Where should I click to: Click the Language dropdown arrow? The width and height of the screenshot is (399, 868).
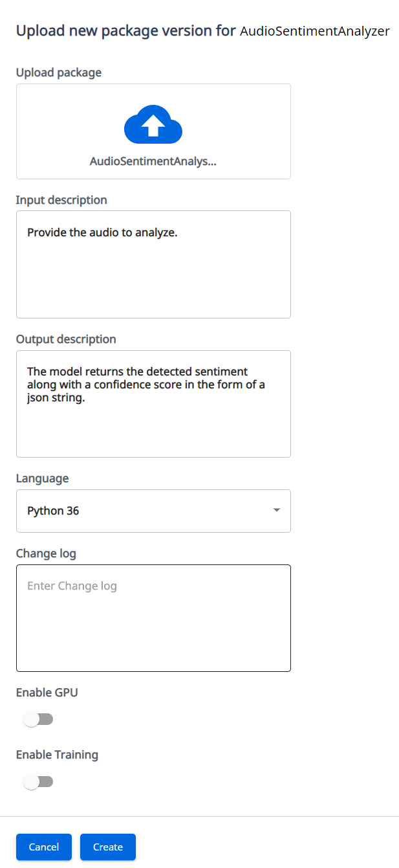(277, 510)
